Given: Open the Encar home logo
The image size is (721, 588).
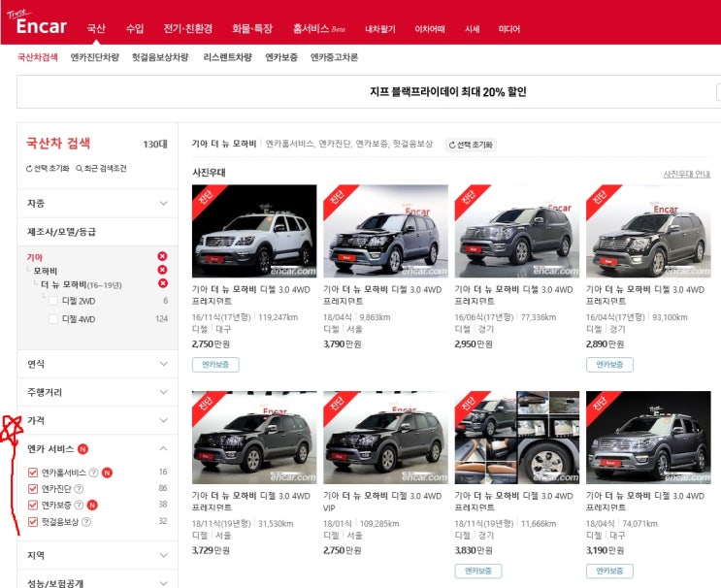Looking at the screenshot, I should click(x=38, y=22).
